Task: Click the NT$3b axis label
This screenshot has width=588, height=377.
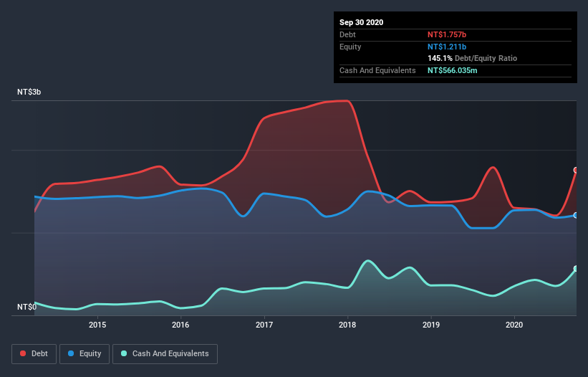Action: [29, 92]
